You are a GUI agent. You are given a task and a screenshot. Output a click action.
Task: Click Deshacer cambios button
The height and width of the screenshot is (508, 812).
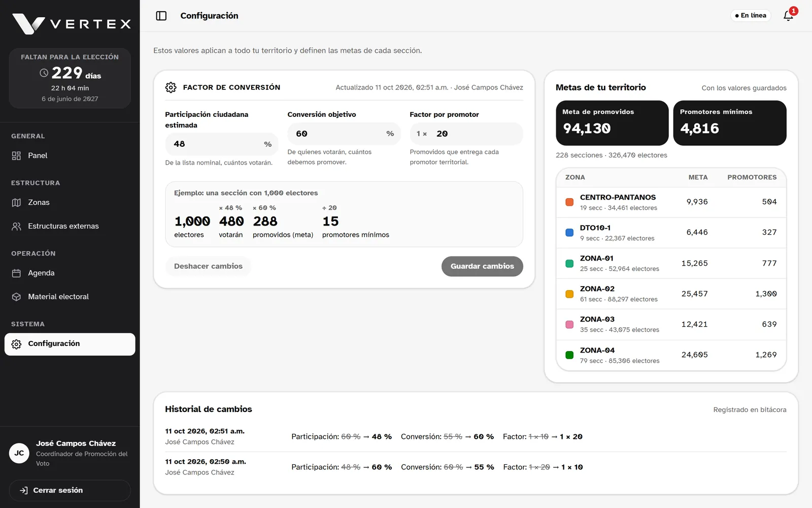point(208,266)
